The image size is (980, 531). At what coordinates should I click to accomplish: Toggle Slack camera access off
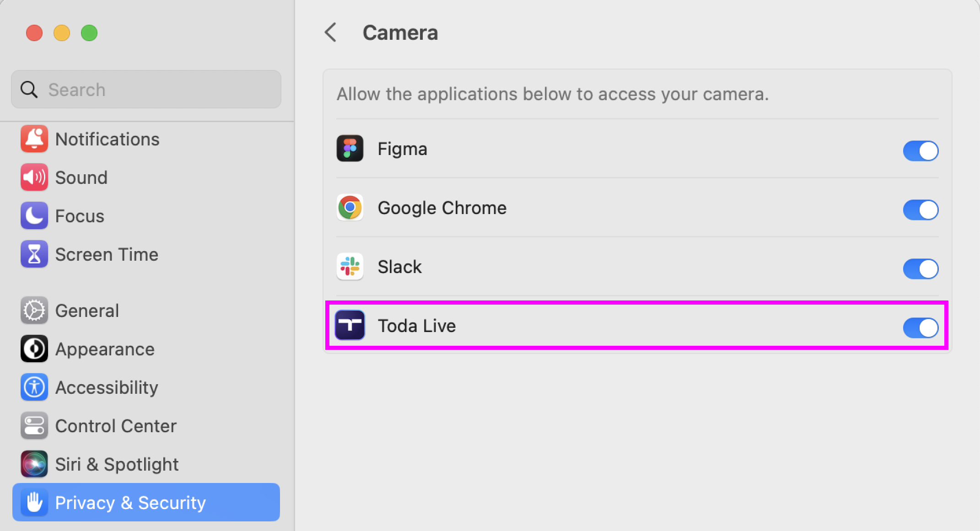(920, 269)
